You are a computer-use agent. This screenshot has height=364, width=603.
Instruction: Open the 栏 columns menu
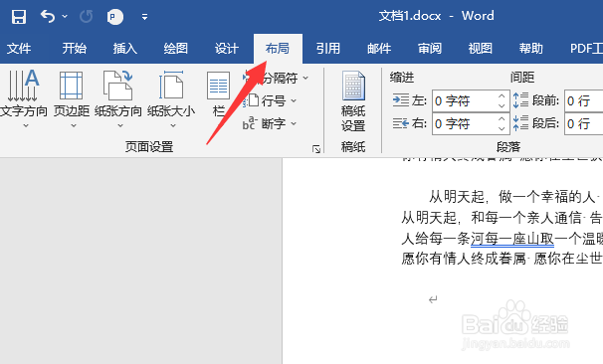point(219,98)
